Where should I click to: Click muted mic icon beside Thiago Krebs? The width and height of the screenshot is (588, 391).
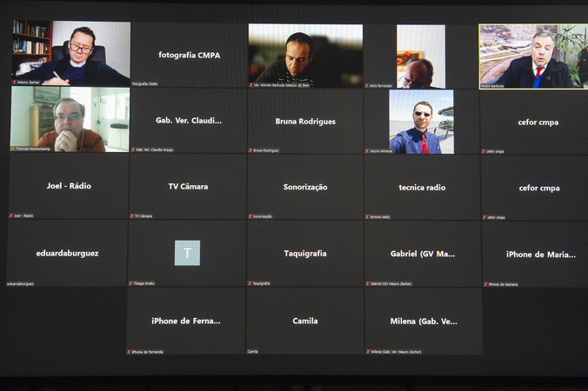tap(130, 283)
